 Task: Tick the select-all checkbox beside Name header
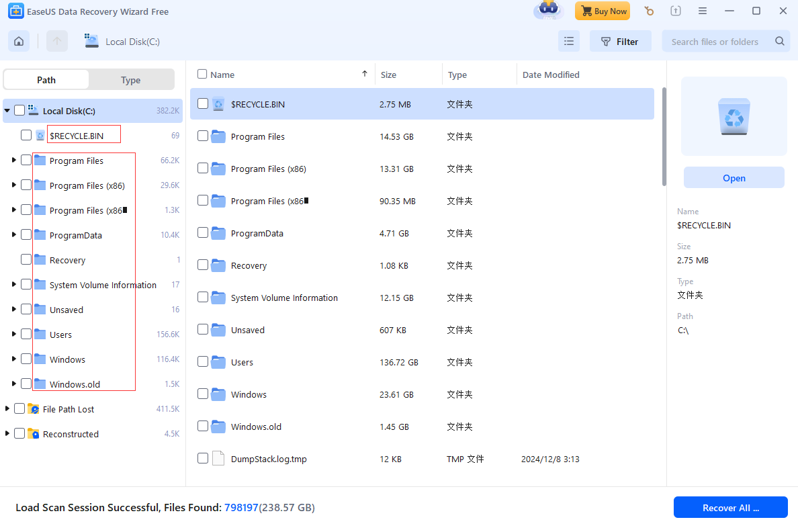coord(202,75)
